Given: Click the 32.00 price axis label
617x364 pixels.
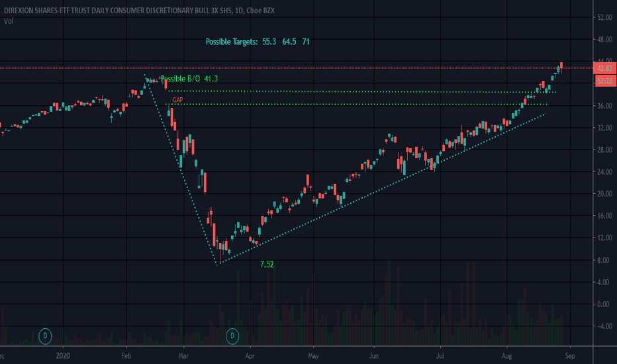Looking at the screenshot, I should (x=604, y=128).
